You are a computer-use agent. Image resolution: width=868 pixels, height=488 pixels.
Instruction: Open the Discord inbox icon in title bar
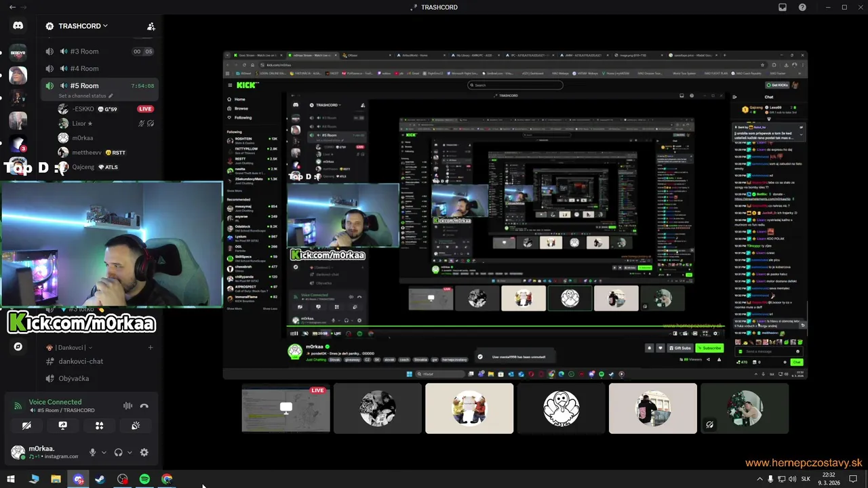point(783,7)
